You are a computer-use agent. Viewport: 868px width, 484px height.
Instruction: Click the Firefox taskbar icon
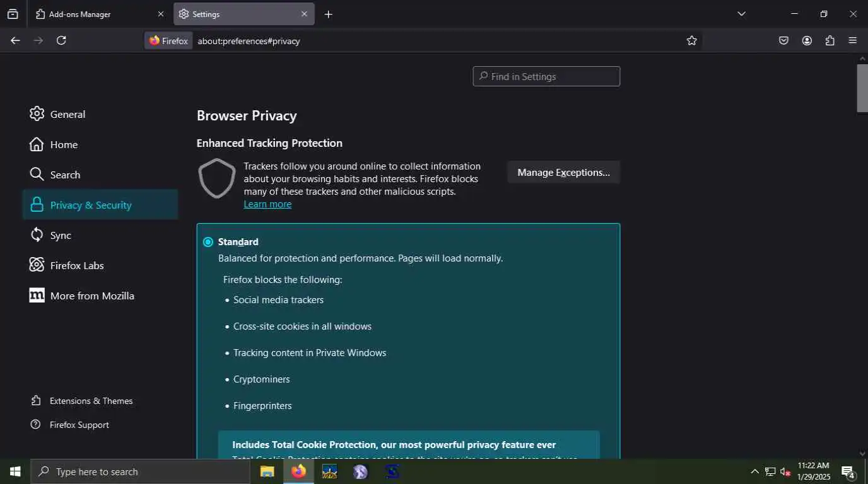[298, 471]
